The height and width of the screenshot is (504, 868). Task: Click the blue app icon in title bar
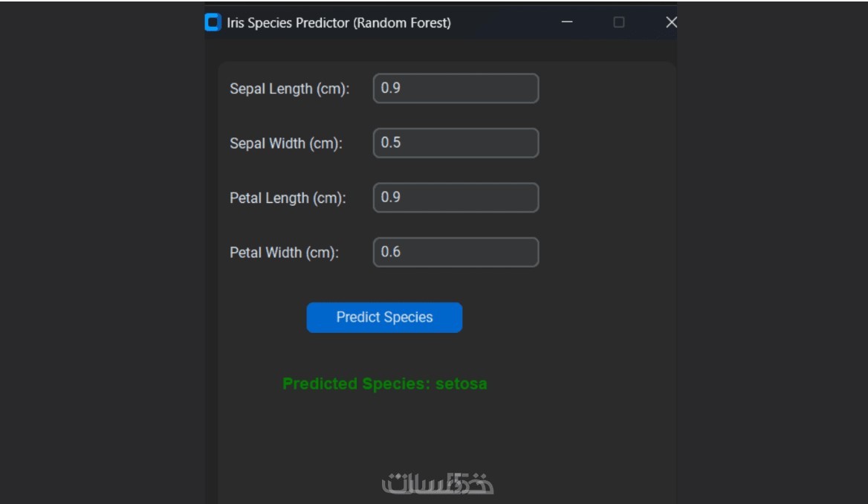pyautogui.click(x=213, y=22)
